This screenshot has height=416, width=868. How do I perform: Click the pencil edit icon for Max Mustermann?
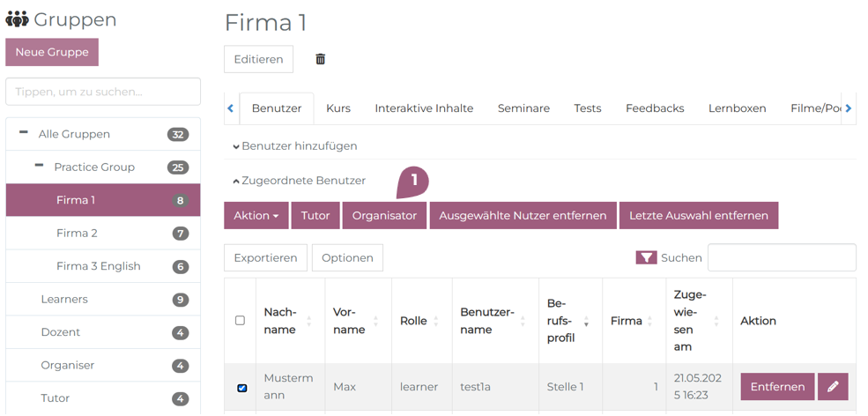coord(833,387)
